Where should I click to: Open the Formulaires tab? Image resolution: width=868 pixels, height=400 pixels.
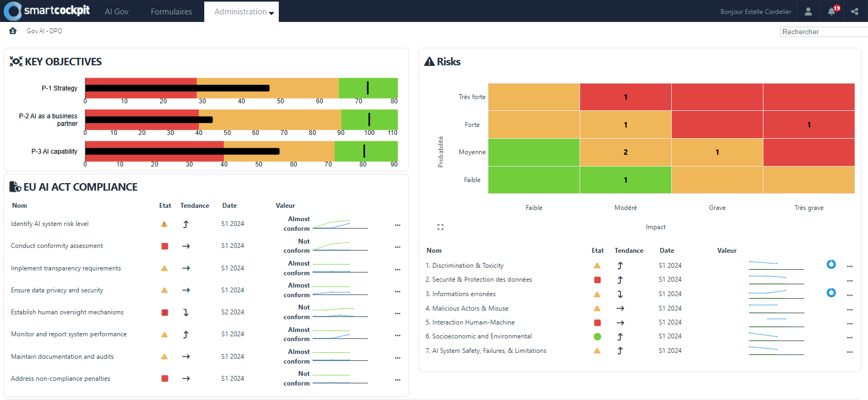(x=171, y=12)
